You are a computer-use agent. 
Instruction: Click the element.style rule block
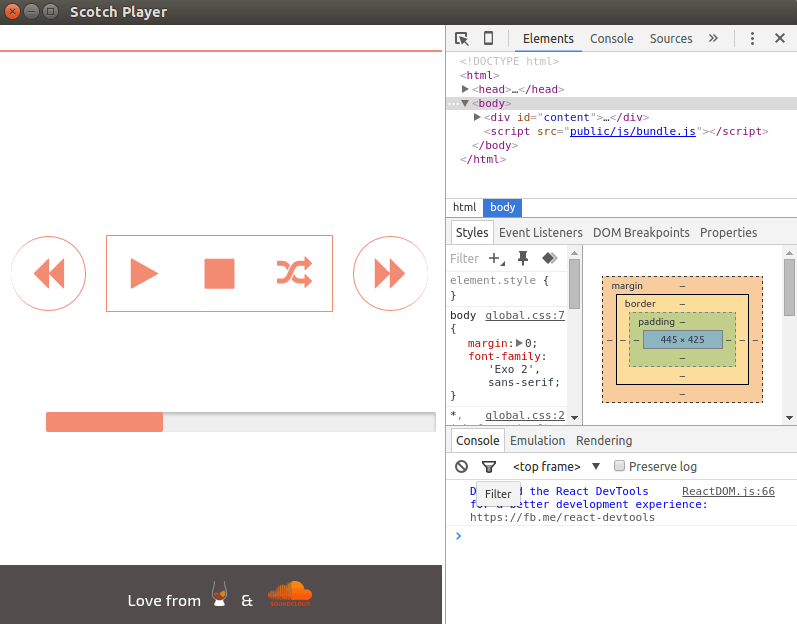[507, 288]
